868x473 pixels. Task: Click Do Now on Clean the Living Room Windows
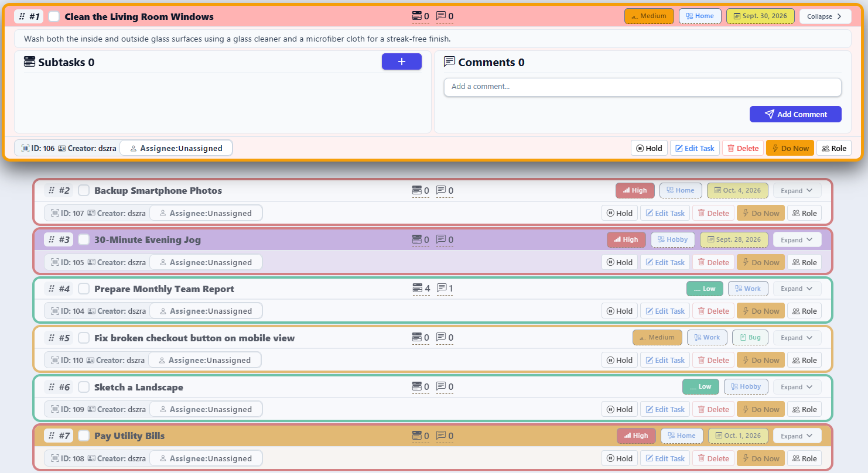(x=790, y=148)
